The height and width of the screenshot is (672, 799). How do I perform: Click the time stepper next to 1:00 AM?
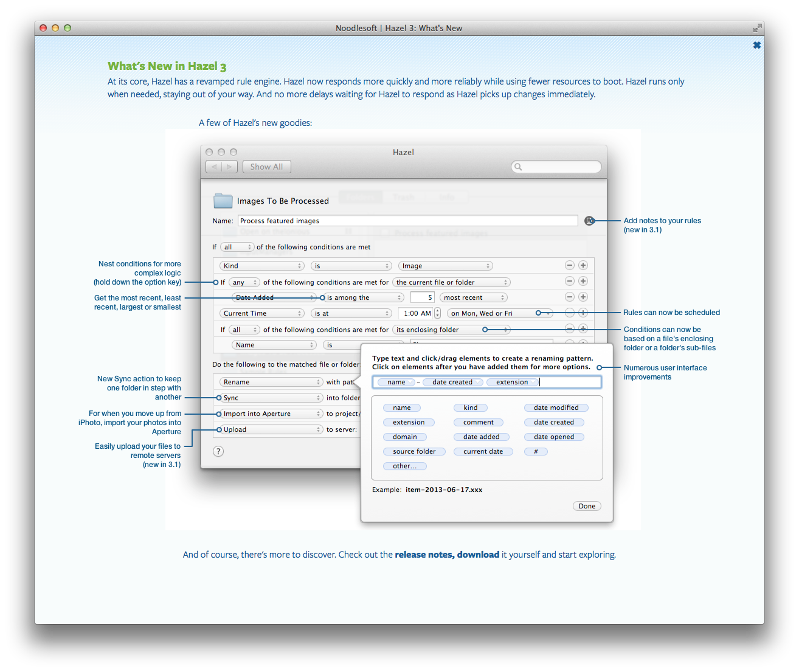pos(437,313)
